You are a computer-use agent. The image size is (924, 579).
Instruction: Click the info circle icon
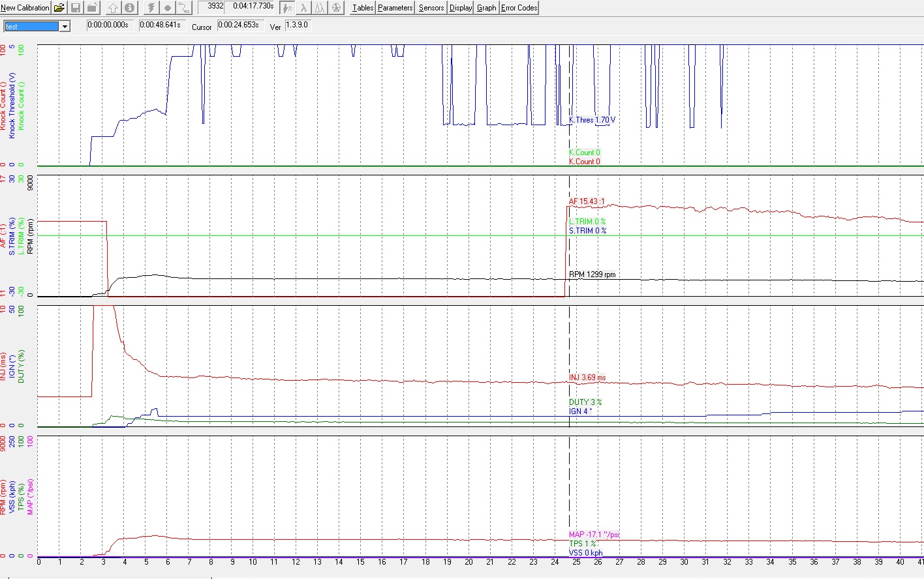click(x=129, y=8)
